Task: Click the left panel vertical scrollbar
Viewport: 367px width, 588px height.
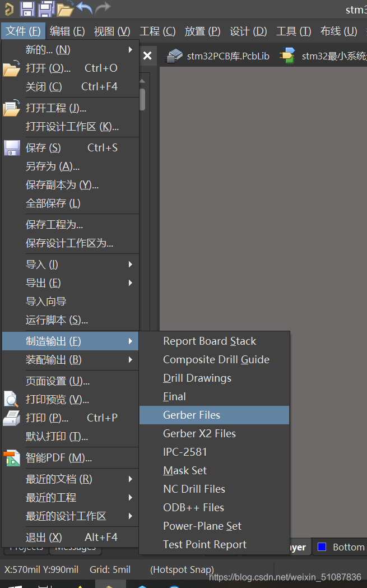Action: [142, 99]
